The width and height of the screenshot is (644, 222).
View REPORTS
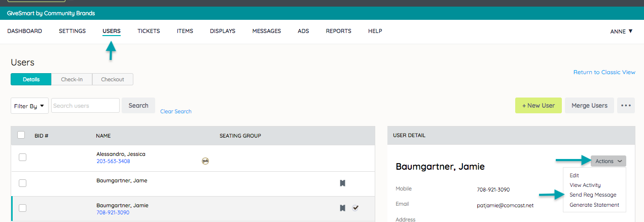[x=339, y=31]
